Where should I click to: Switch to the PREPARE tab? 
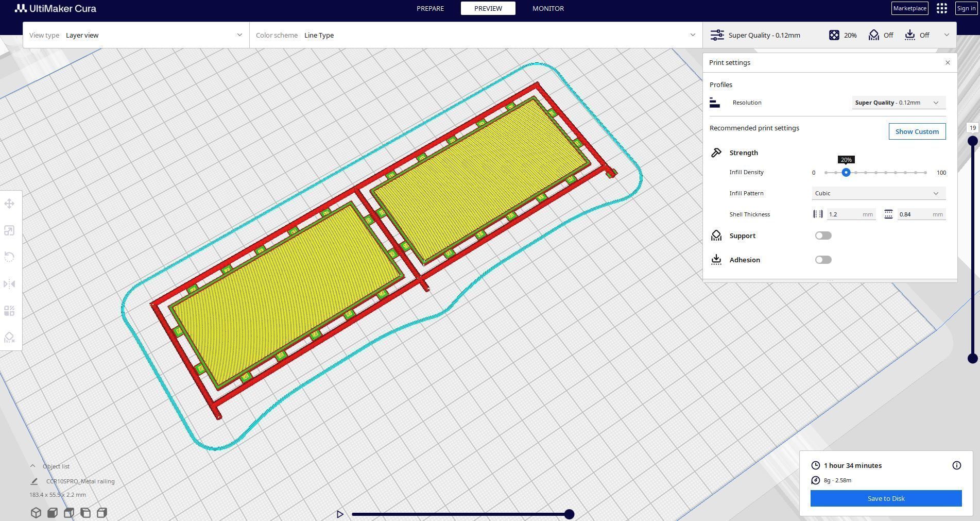pos(430,8)
